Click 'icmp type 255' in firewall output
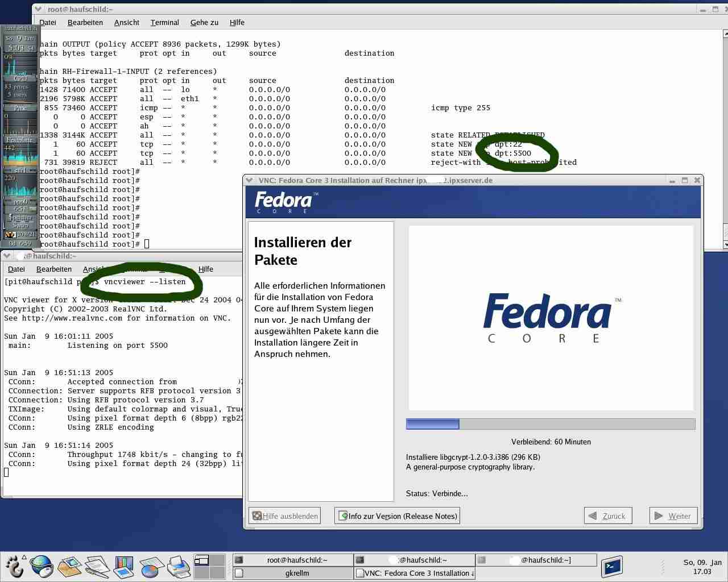 461,108
